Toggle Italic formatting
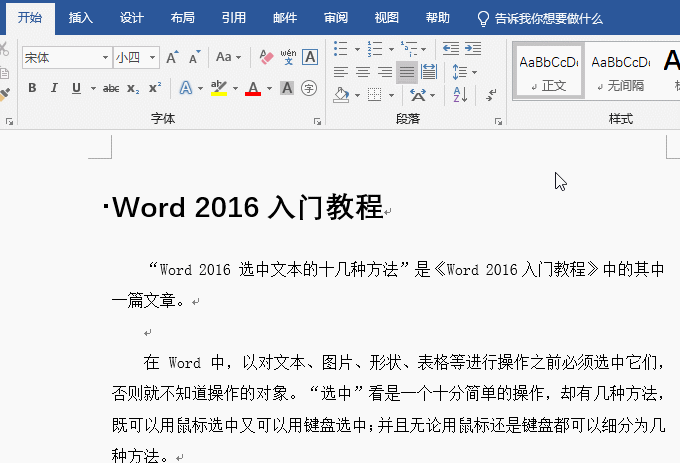 (x=54, y=88)
